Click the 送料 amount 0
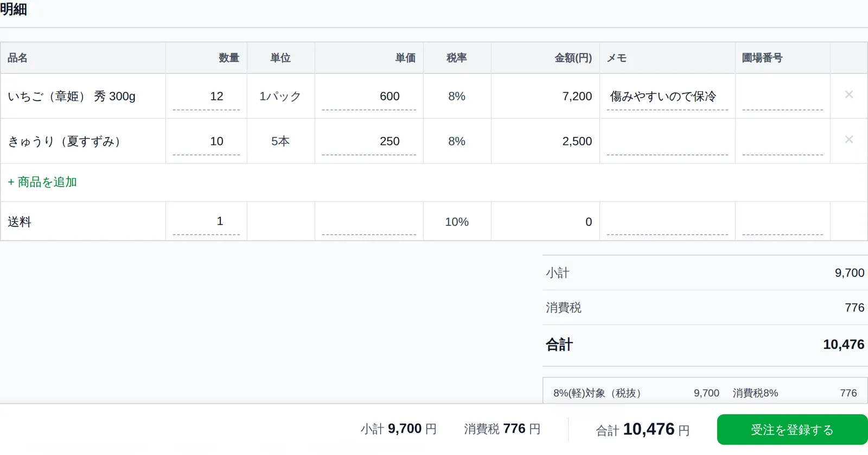868x455 pixels. 589,222
